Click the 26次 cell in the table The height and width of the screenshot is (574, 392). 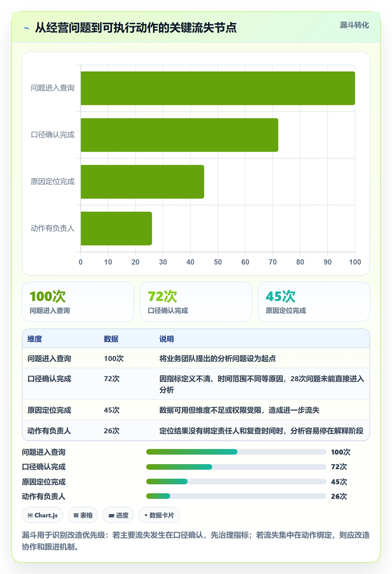112,430
